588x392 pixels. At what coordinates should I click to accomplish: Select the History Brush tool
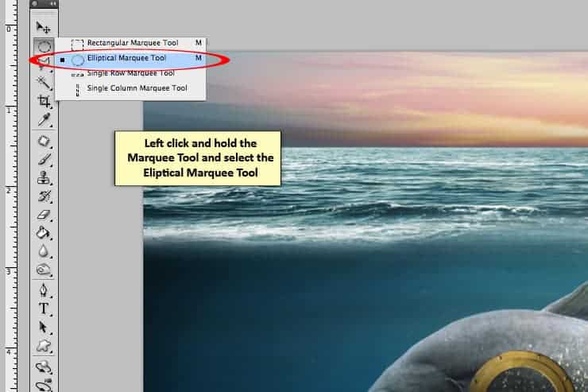pyautogui.click(x=44, y=196)
